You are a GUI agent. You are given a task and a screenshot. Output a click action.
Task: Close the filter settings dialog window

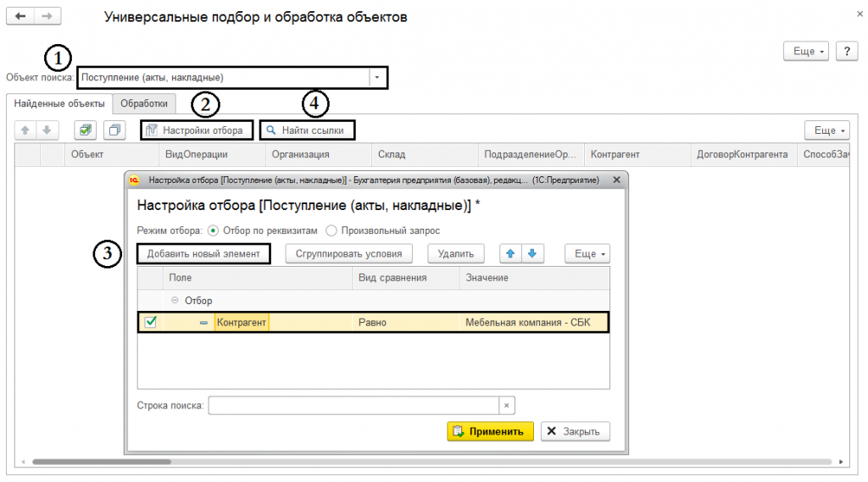point(617,180)
